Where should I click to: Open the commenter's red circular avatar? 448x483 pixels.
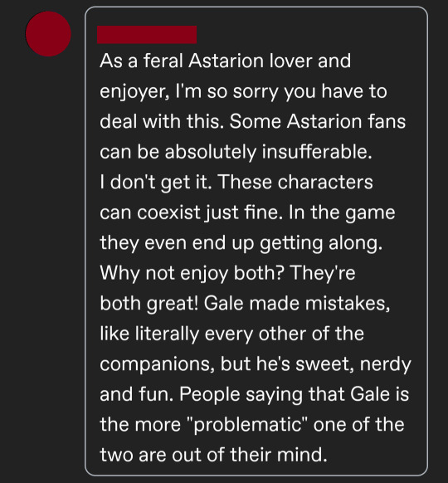click(x=48, y=34)
